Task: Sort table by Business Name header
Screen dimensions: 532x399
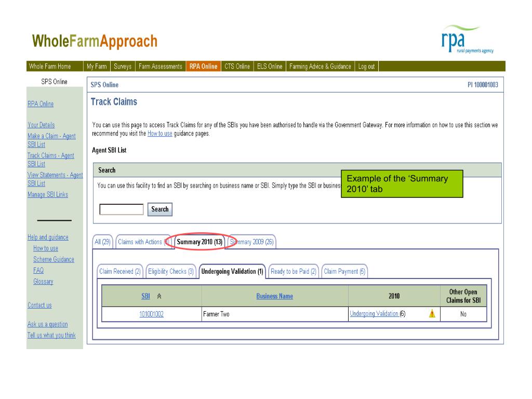Action: pos(274,296)
